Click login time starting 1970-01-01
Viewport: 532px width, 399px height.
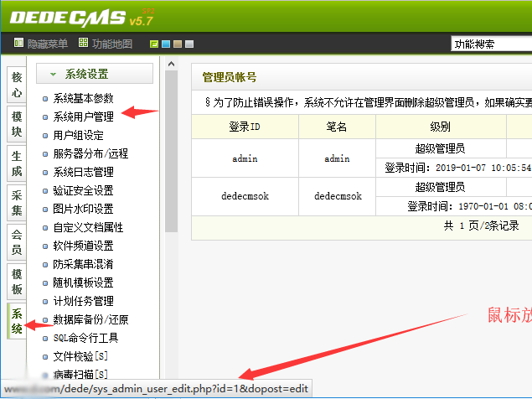(495, 206)
